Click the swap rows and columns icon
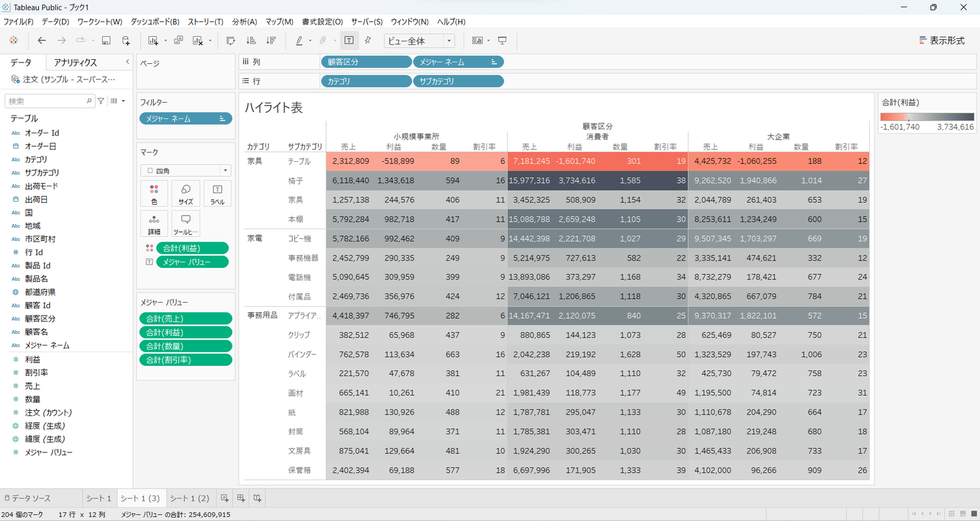This screenshot has height=521, width=980. pos(231,41)
